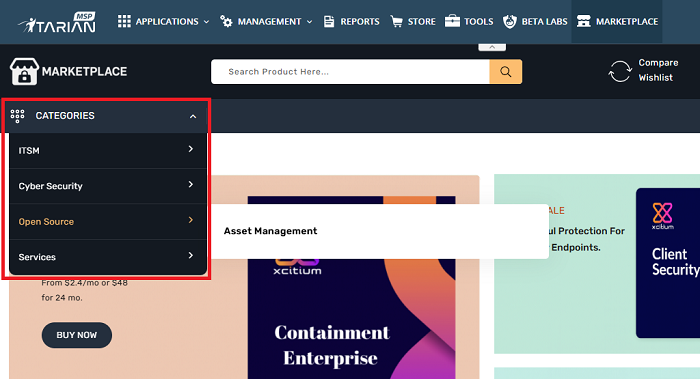Click the Compare refresh arrows icon

click(620, 71)
